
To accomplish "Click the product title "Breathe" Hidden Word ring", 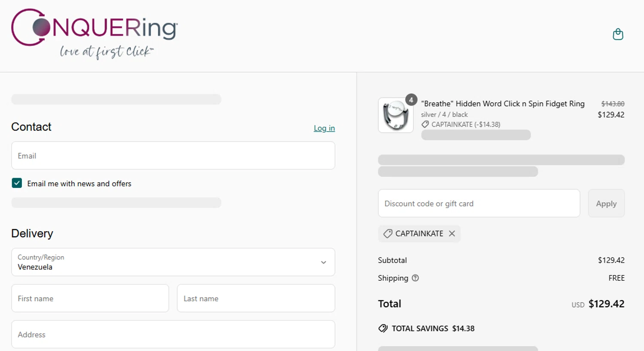I will coord(503,104).
